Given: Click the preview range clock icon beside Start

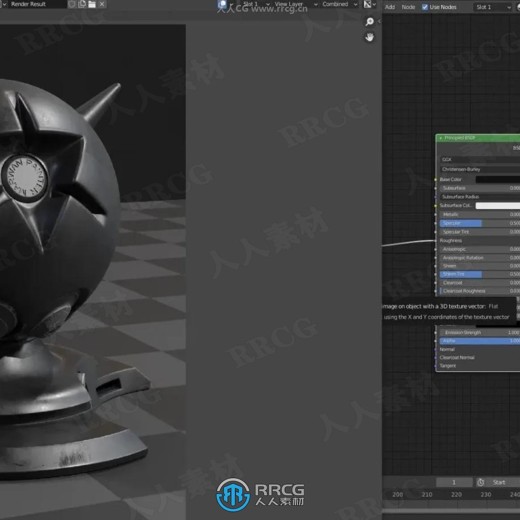Looking at the screenshot, I should coord(481,482).
